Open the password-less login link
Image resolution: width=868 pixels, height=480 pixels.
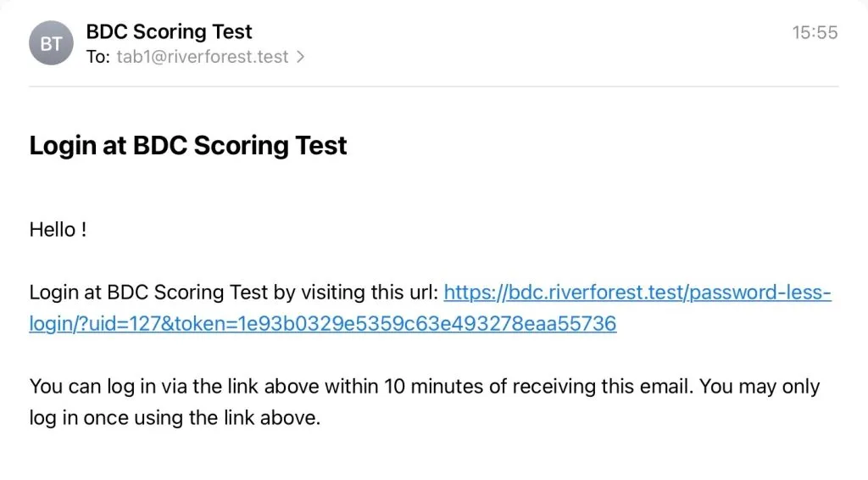pyautogui.click(x=637, y=293)
